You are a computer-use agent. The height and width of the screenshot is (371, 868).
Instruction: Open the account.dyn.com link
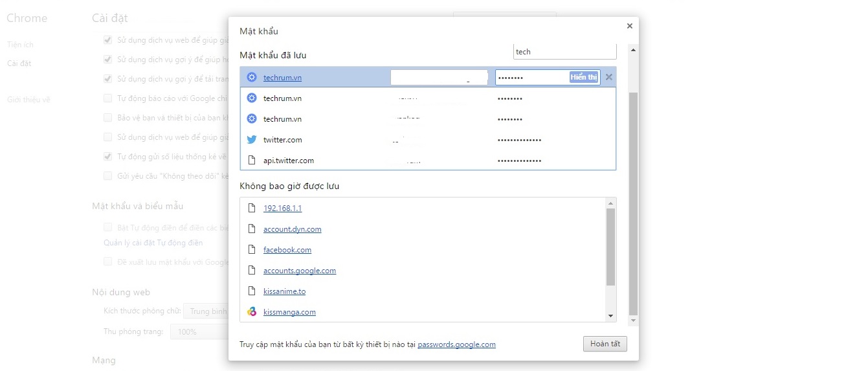pos(293,229)
